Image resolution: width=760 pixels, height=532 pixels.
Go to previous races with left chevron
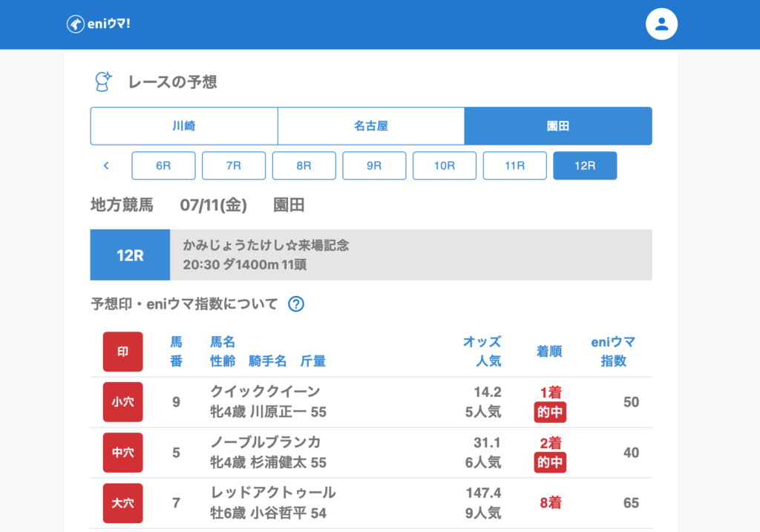pyautogui.click(x=106, y=165)
